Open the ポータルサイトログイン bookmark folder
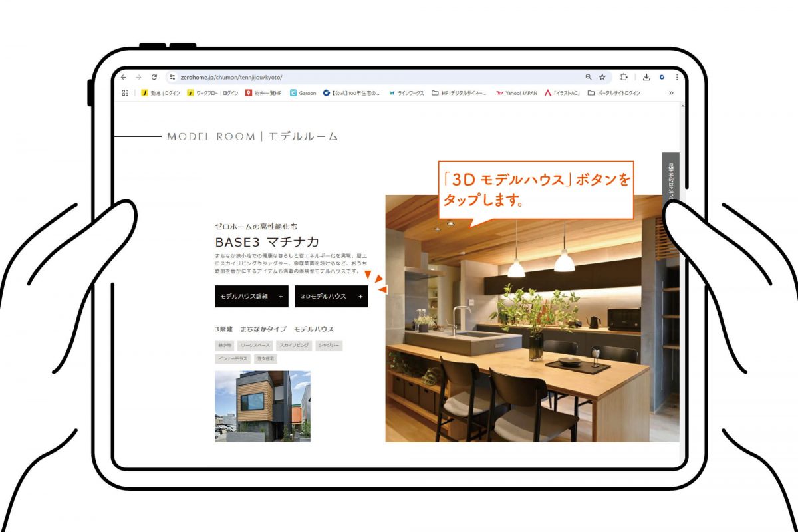The image size is (798, 532). [614, 93]
